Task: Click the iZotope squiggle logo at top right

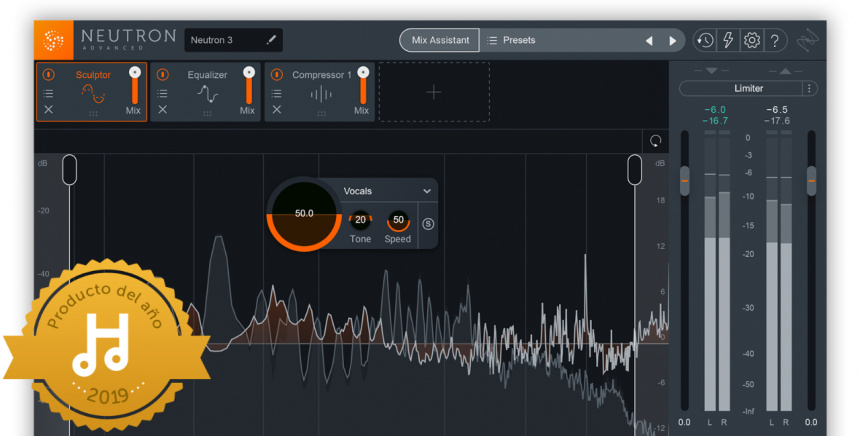Action: coord(808,40)
